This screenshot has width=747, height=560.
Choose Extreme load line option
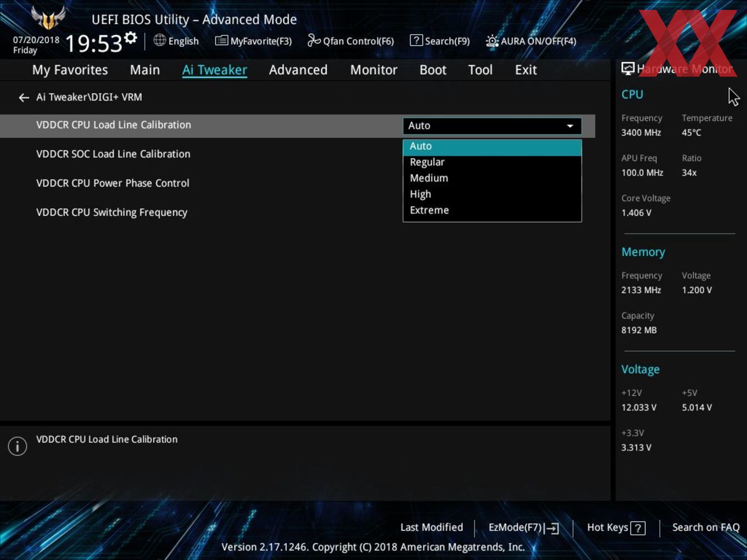click(492, 210)
